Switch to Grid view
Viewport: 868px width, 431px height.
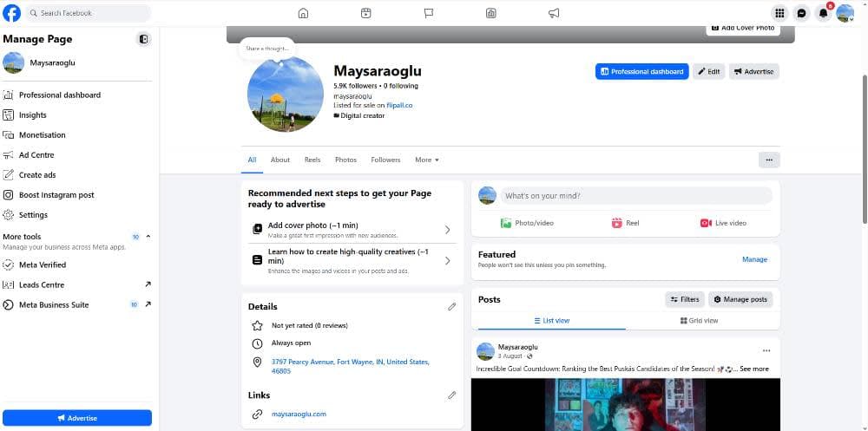699,321
